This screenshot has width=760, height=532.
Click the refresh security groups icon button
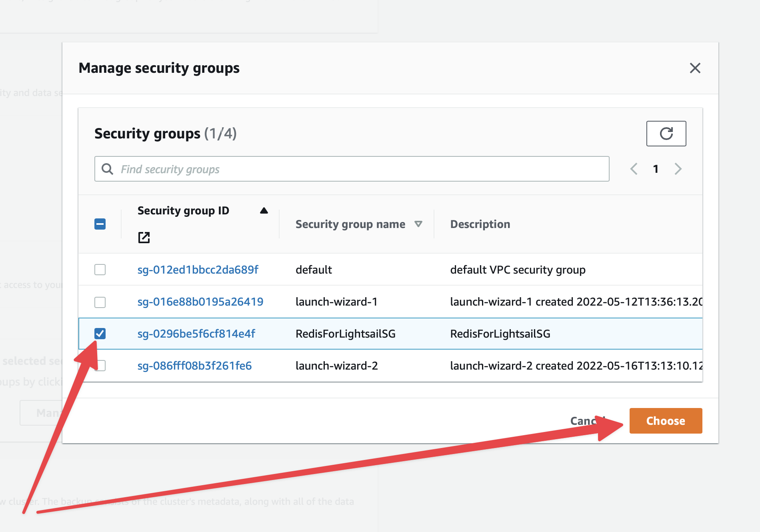666,134
